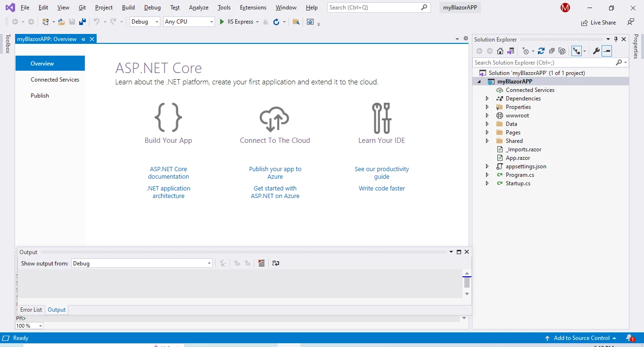Viewport: 644px width, 347px height.
Task: Open .NET application architecture link
Action: (168, 192)
